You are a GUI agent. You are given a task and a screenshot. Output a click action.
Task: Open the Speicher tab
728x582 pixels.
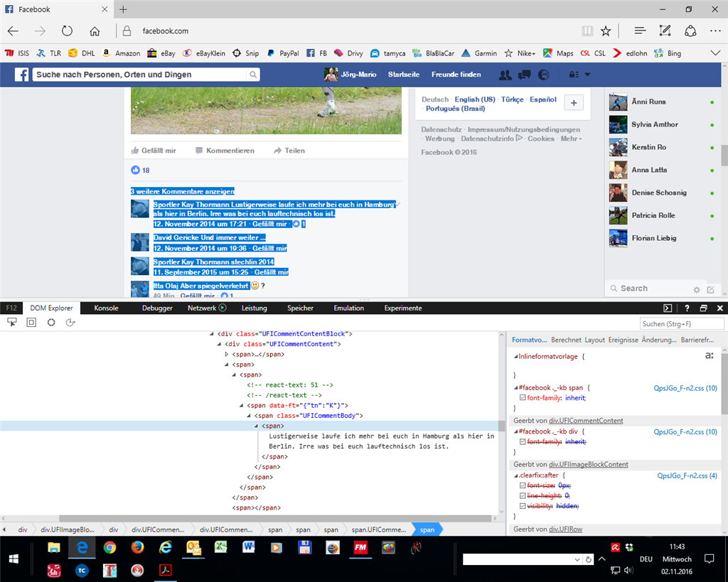tap(300, 308)
